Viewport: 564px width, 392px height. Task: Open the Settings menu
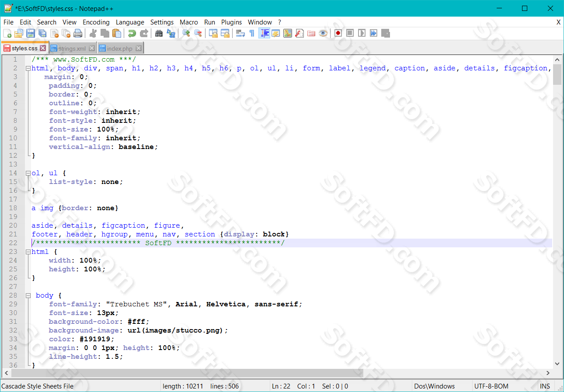click(x=162, y=22)
